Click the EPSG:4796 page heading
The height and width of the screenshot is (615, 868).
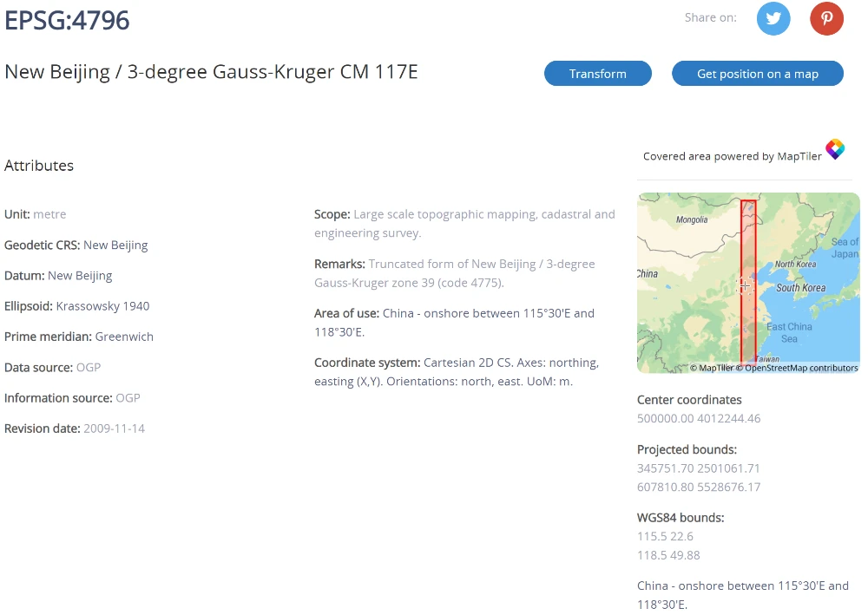[x=67, y=20]
